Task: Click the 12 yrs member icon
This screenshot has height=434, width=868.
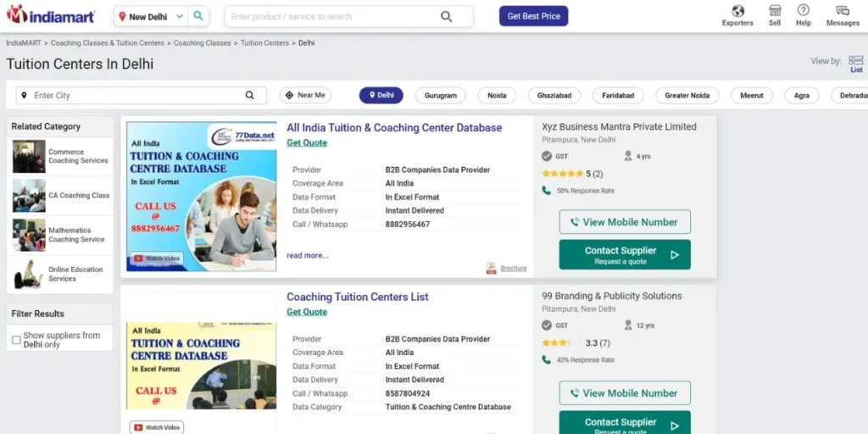Action: (x=628, y=325)
